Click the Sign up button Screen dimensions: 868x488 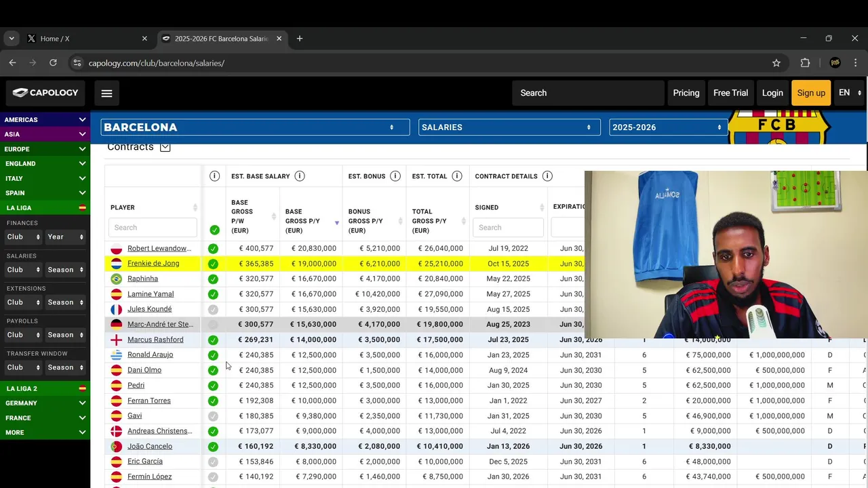[x=811, y=93]
